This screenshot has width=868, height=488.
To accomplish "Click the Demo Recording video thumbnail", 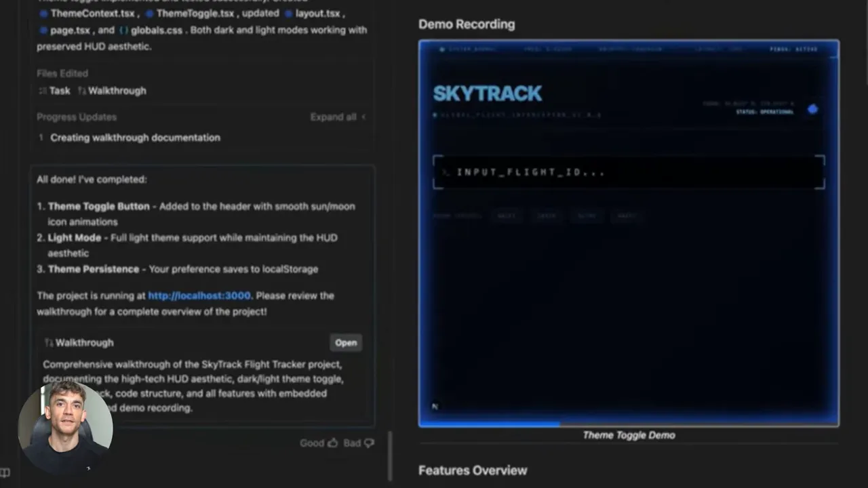I will pos(629,233).
